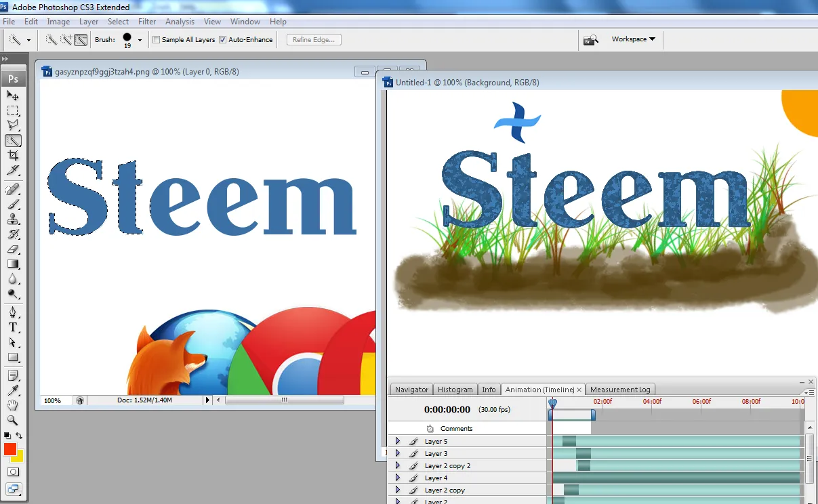Switch to the Measurement Log tab

click(620, 390)
